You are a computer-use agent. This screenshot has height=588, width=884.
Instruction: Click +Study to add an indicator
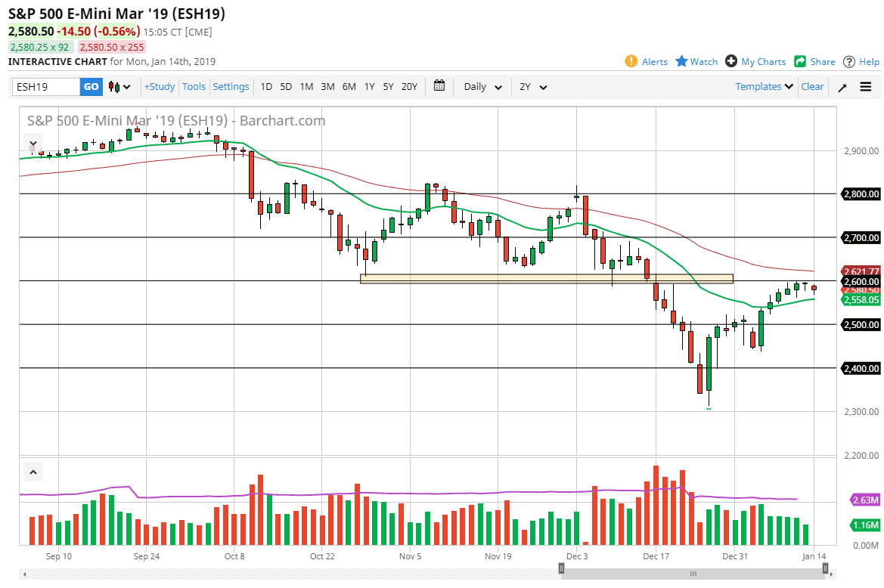tap(159, 86)
